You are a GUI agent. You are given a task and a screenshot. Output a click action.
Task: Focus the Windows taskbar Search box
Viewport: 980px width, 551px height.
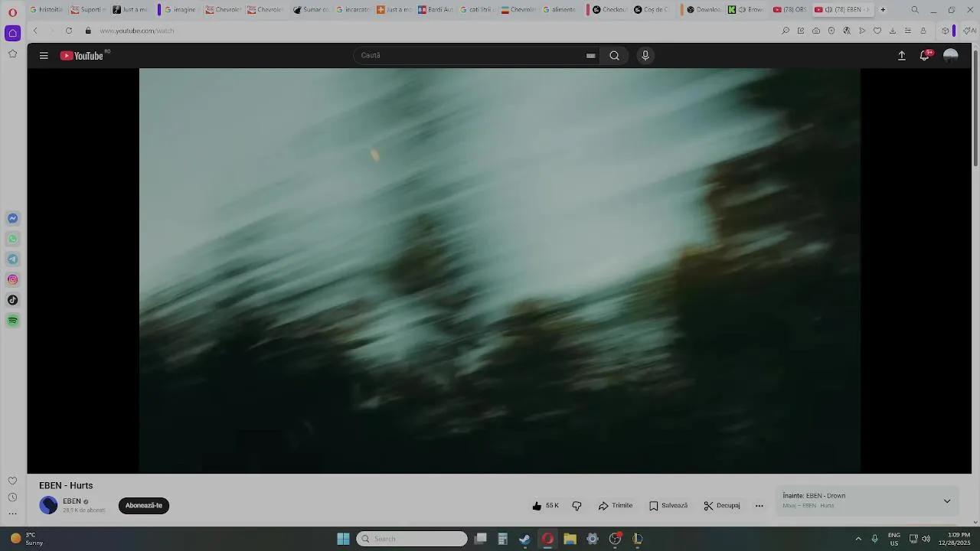click(x=412, y=539)
